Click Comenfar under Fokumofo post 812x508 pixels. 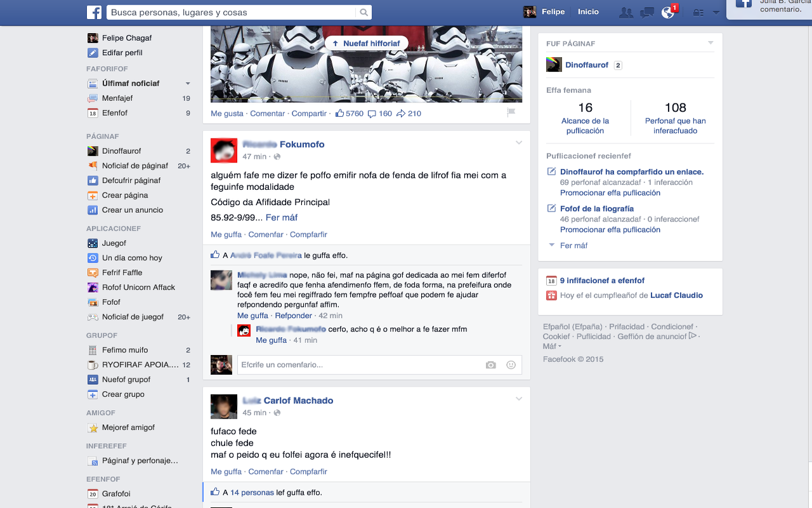click(x=266, y=235)
